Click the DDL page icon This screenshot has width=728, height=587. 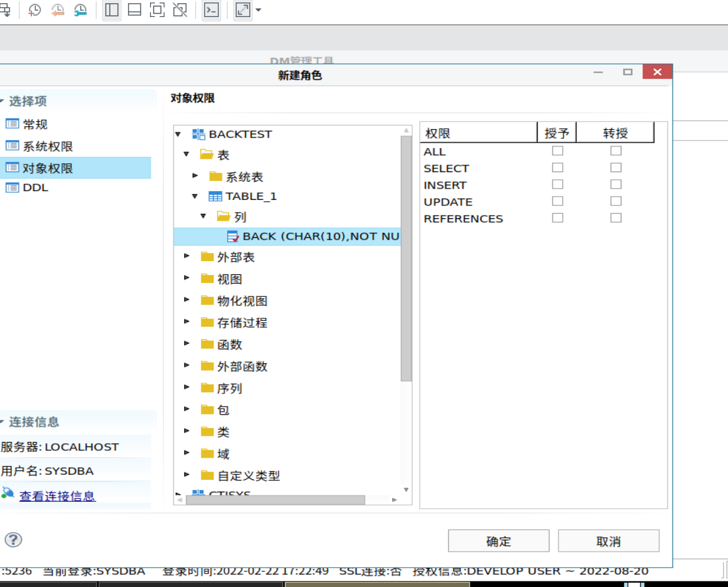coord(12,188)
